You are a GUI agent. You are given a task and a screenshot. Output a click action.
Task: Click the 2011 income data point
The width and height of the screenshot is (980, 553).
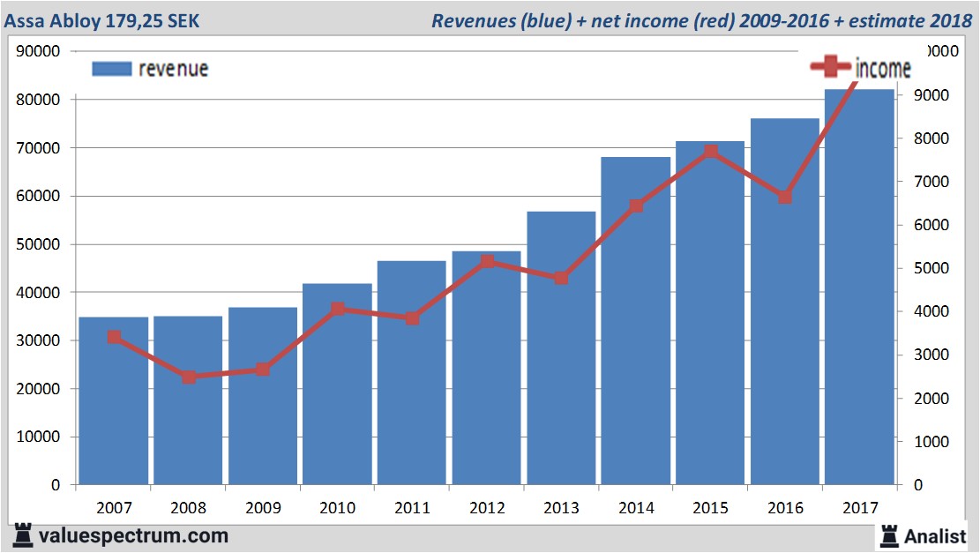(x=412, y=318)
